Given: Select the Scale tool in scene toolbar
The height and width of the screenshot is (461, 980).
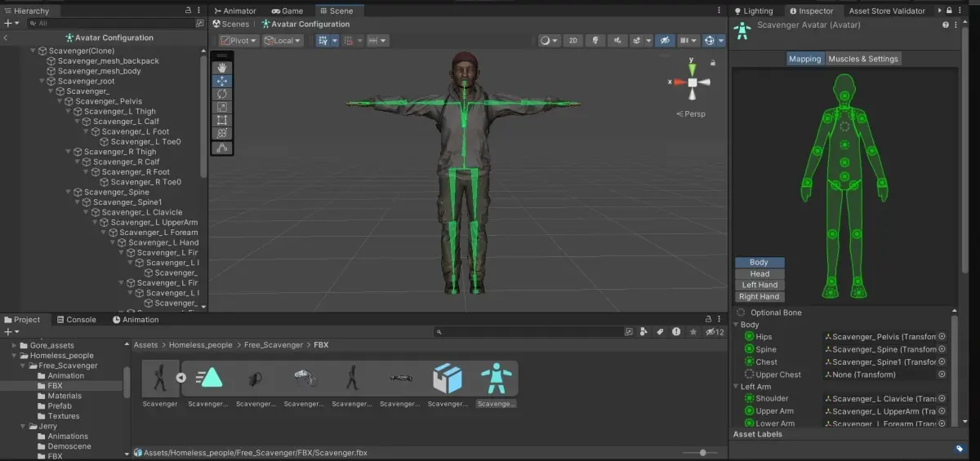Looking at the screenshot, I should [x=222, y=107].
